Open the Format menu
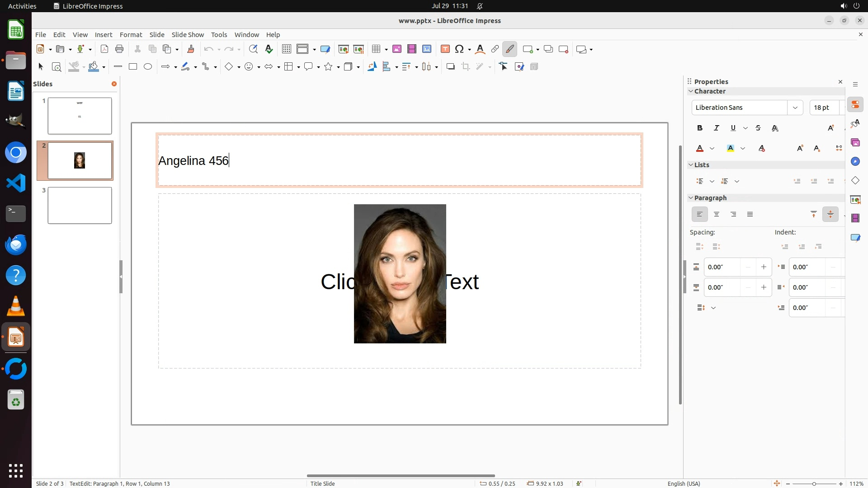Screen dimensions: 868x488 131,35
